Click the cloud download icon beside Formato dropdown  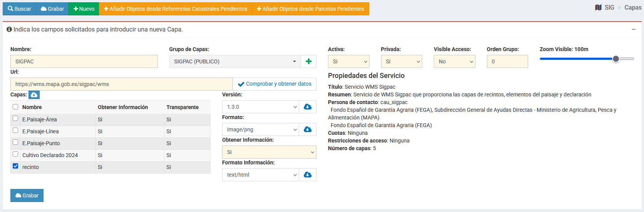click(308, 129)
